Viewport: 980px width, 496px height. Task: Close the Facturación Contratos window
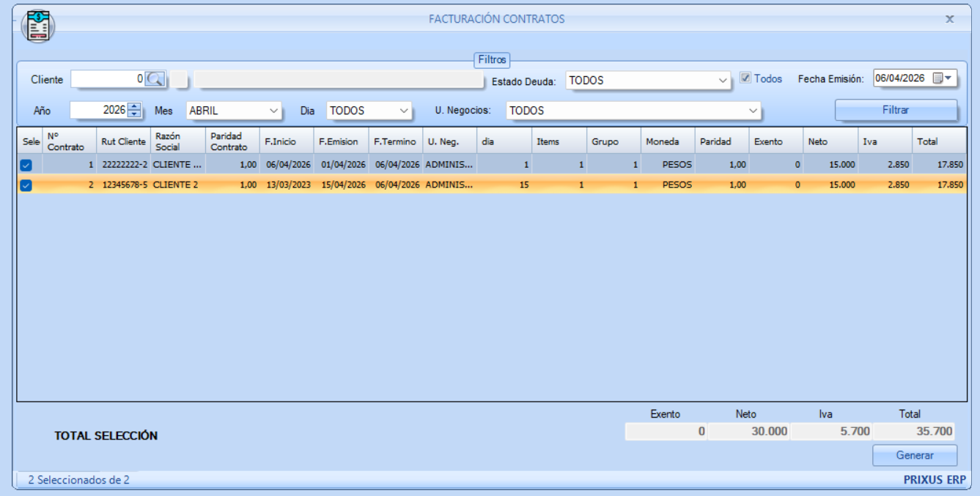click(x=949, y=20)
